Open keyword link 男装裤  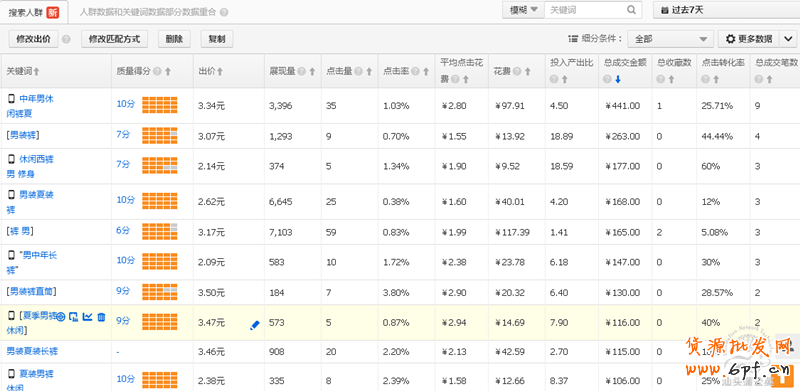(23, 136)
